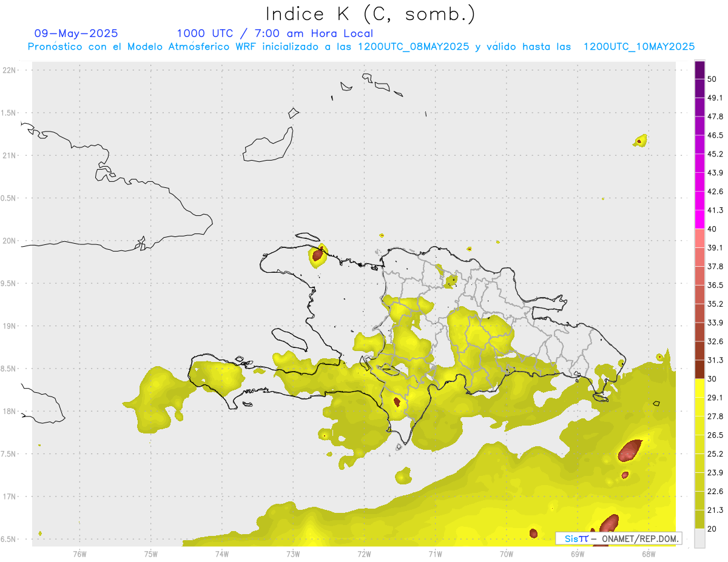Click '1000 UTC / 7:00 am Hora Local'

pyautogui.click(x=275, y=33)
